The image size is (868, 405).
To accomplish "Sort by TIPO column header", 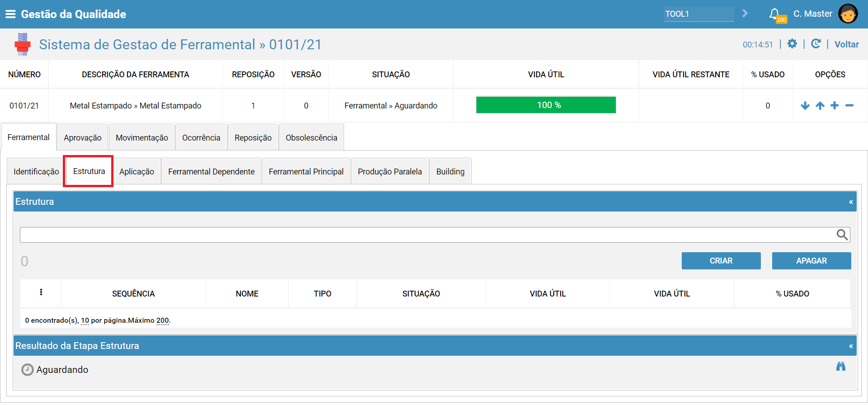I will (x=322, y=294).
